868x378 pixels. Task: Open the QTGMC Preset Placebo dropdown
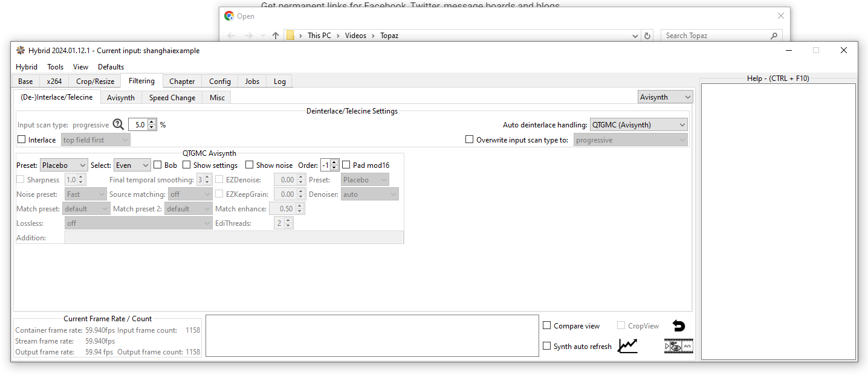tap(63, 165)
